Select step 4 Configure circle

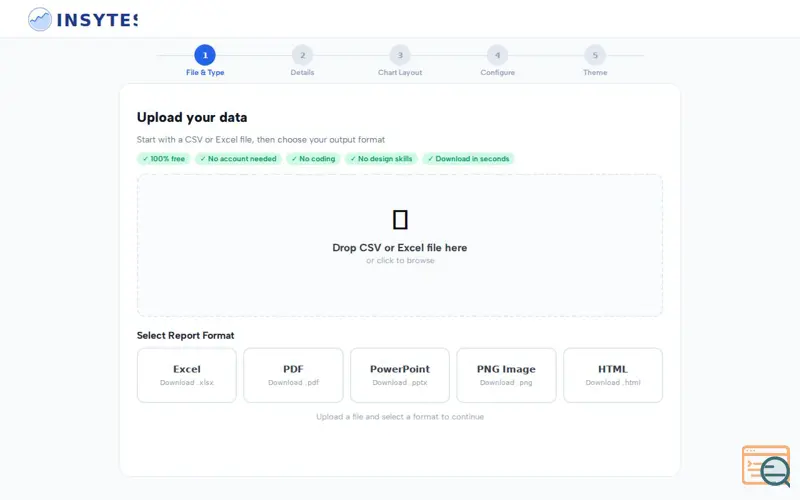click(x=497, y=55)
